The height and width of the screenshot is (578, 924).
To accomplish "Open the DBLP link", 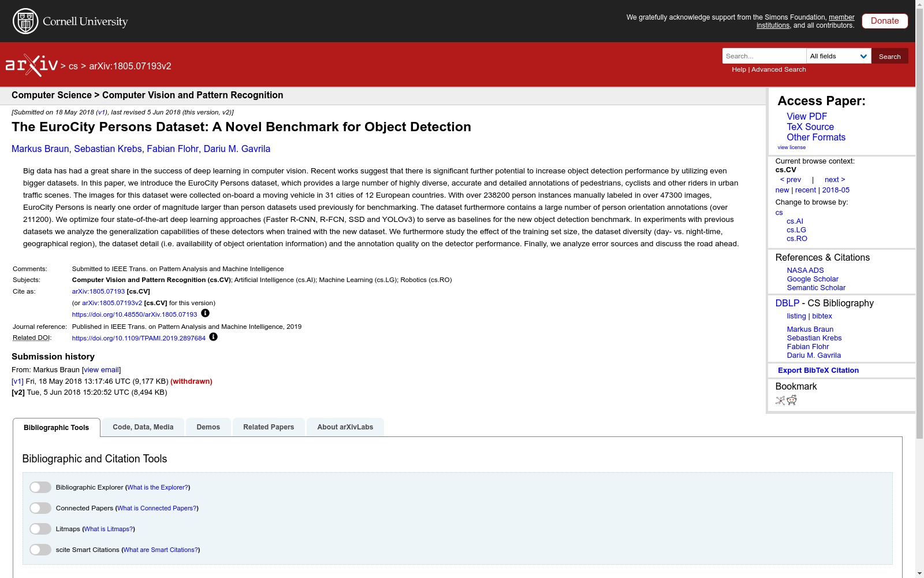I will click(x=787, y=303).
